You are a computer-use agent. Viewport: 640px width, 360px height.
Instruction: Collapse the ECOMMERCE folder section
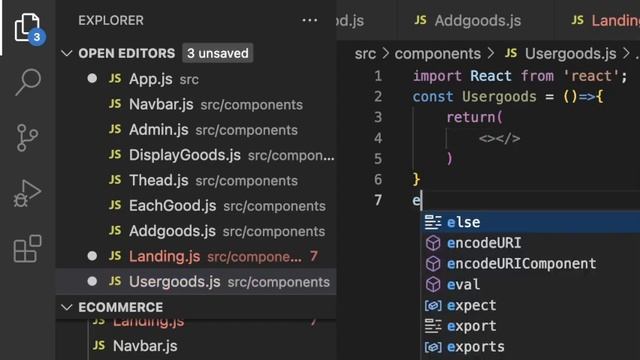[67, 307]
